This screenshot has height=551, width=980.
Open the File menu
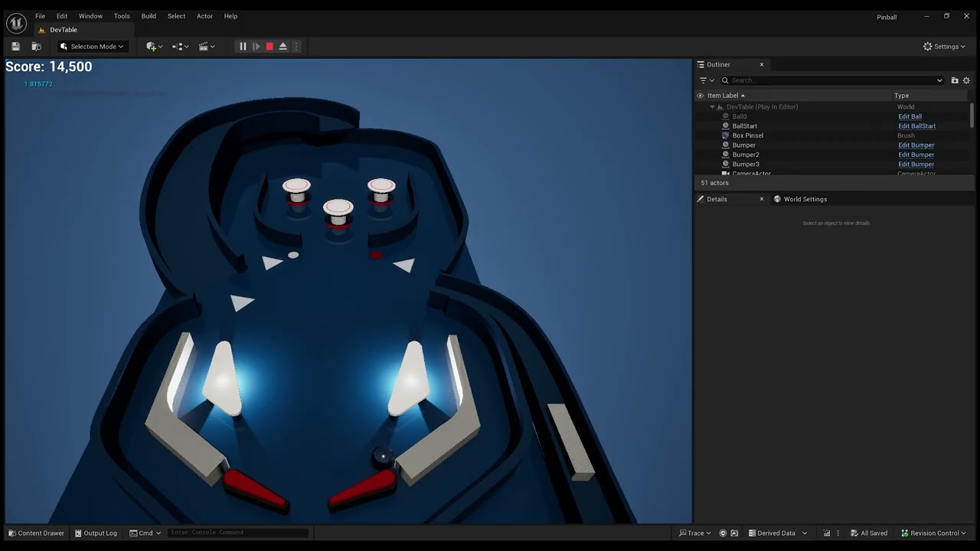40,16
